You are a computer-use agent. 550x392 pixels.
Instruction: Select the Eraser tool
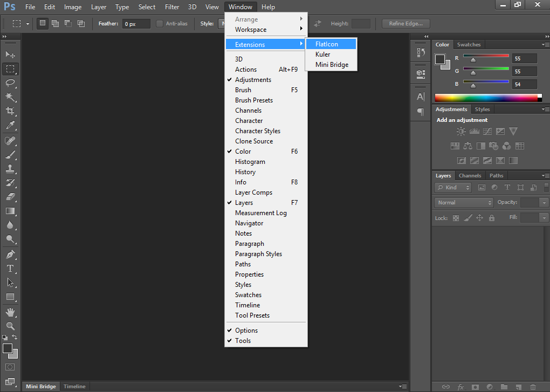10,197
